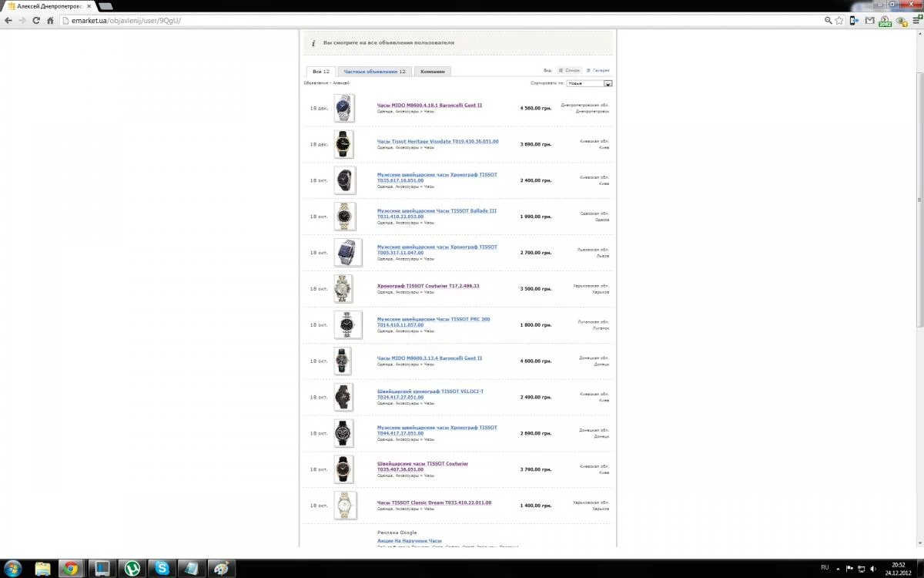Open the Paint palette app in taskbar
The width and height of the screenshot is (924, 578).
[x=223, y=569]
